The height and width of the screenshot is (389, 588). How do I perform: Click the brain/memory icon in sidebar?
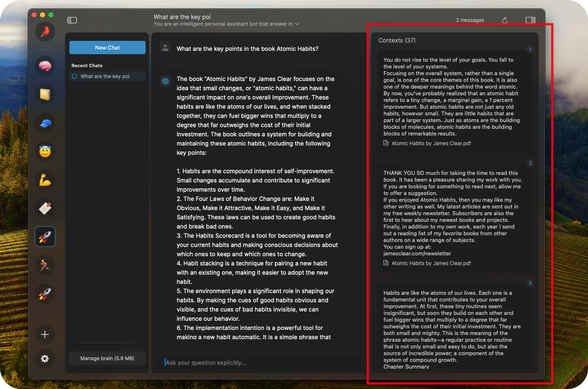pyautogui.click(x=45, y=66)
